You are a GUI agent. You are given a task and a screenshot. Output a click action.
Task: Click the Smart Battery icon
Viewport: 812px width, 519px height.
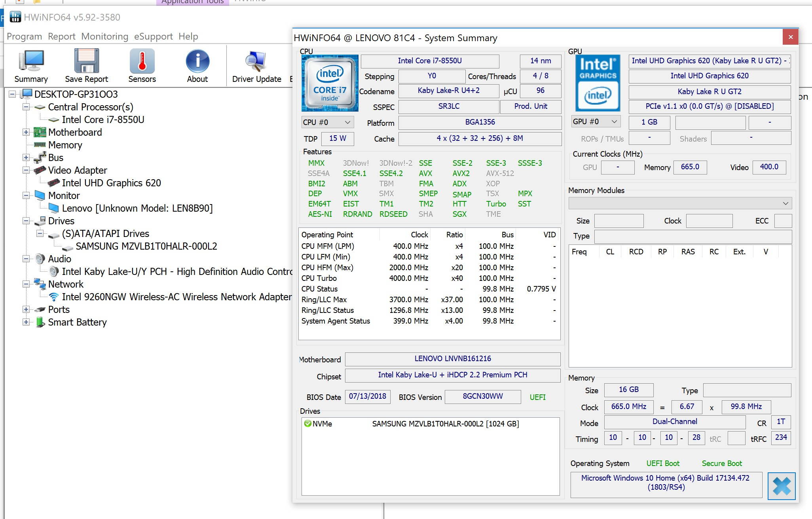(40, 322)
